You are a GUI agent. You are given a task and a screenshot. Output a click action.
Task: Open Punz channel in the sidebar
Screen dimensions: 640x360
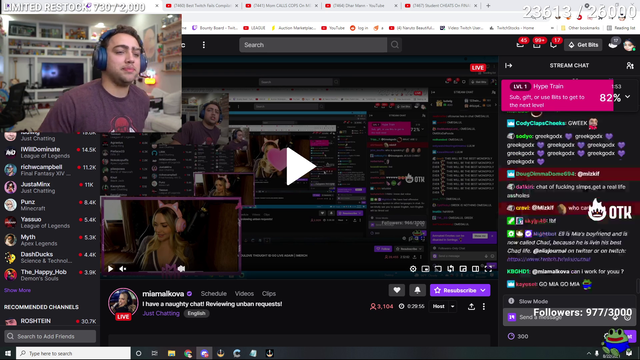(50, 205)
